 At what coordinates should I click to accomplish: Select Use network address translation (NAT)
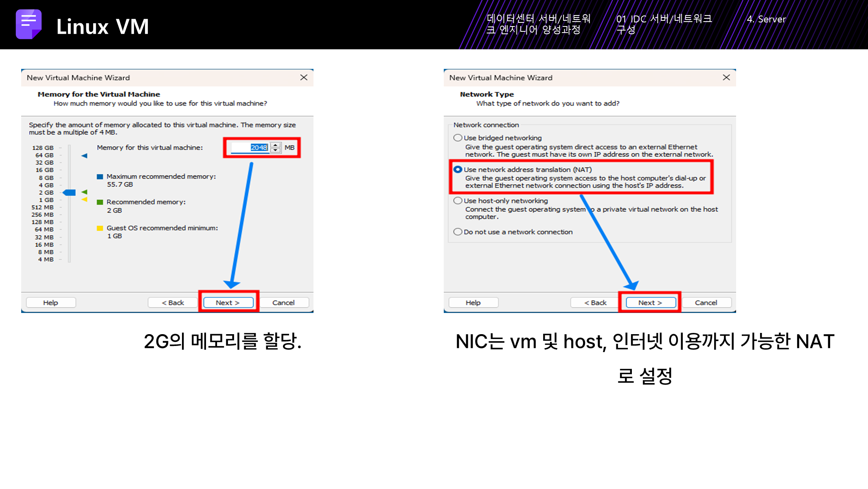(458, 170)
